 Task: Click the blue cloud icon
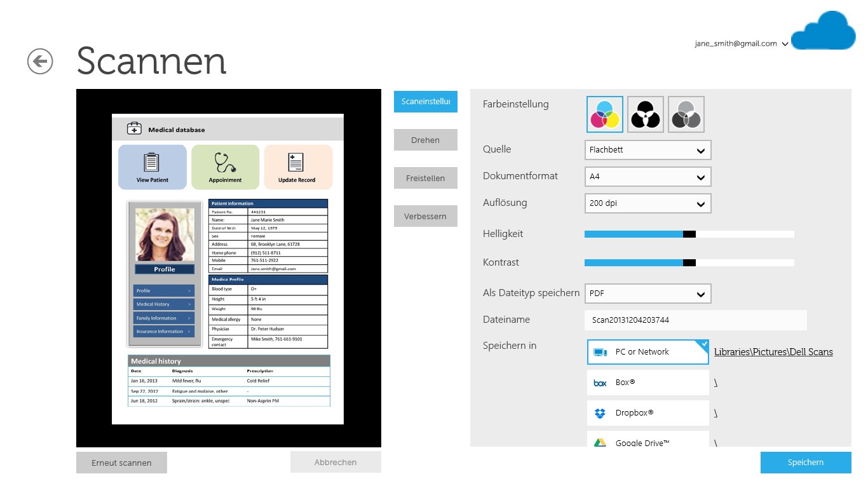click(x=824, y=32)
